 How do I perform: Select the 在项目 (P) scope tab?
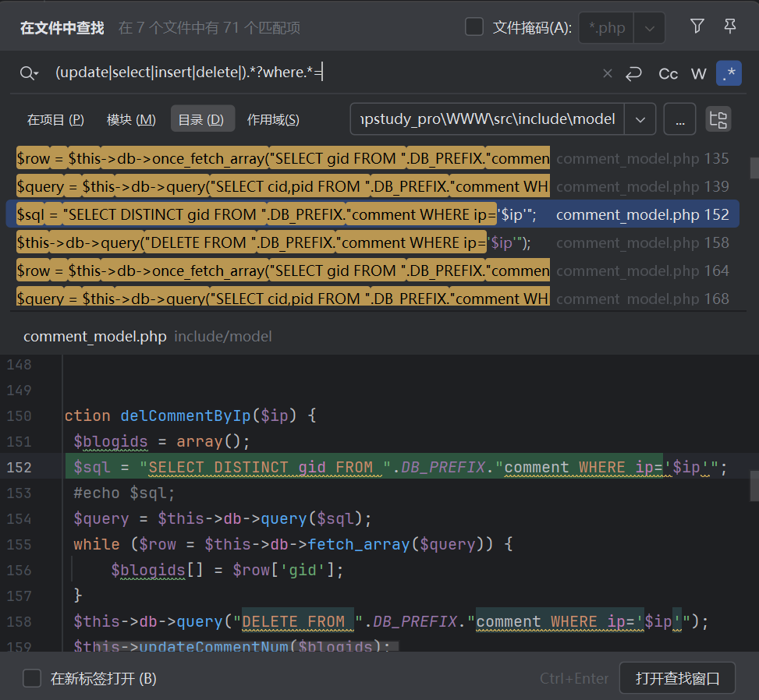pos(55,119)
